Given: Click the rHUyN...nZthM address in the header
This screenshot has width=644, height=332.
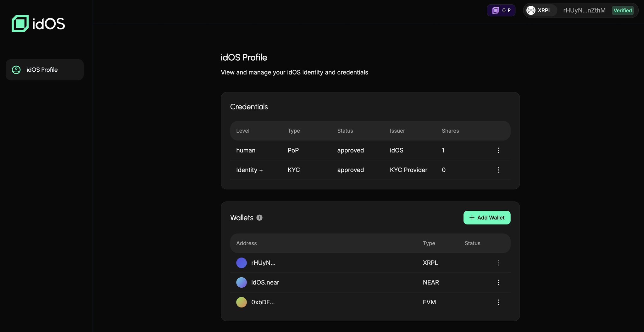Looking at the screenshot, I should pyautogui.click(x=584, y=10).
